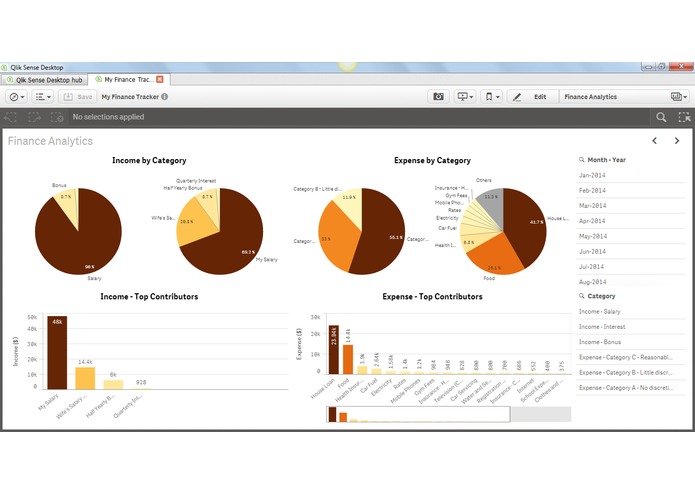Select Jun-2014 in Month - Year
The height and width of the screenshot is (494, 695).
click(x=630, y=251)
